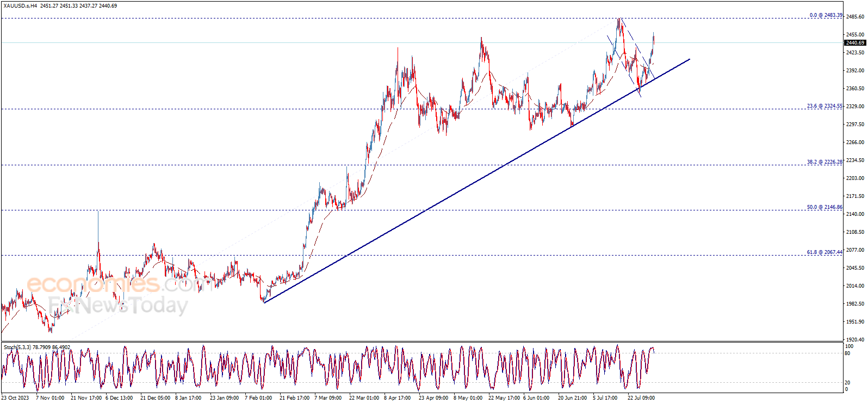Screen dimensions: 868x404
Task: Select the Fibonacci label "0.0 @ 2483.39"
Action: pyautogui.click(x=826, y=15)
